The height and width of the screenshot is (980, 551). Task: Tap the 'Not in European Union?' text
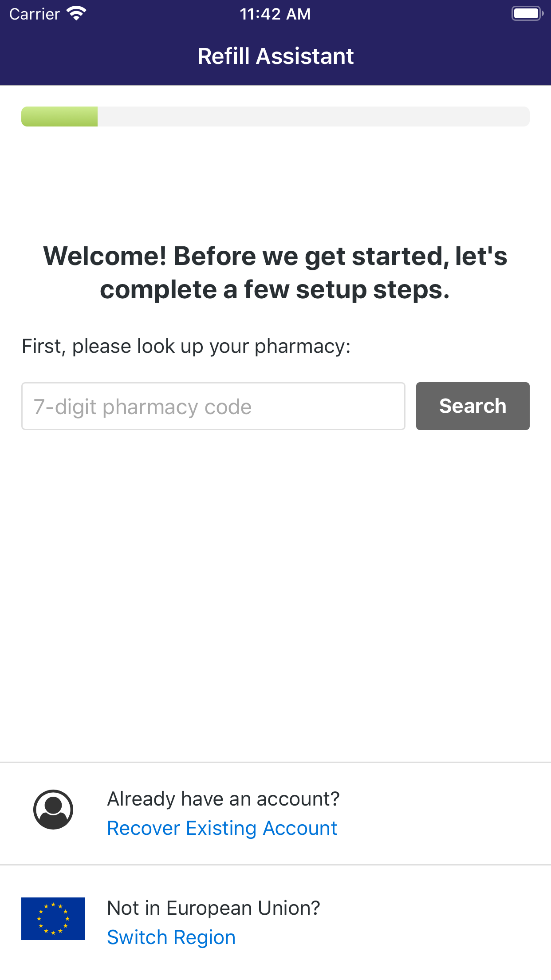(214, 908)
